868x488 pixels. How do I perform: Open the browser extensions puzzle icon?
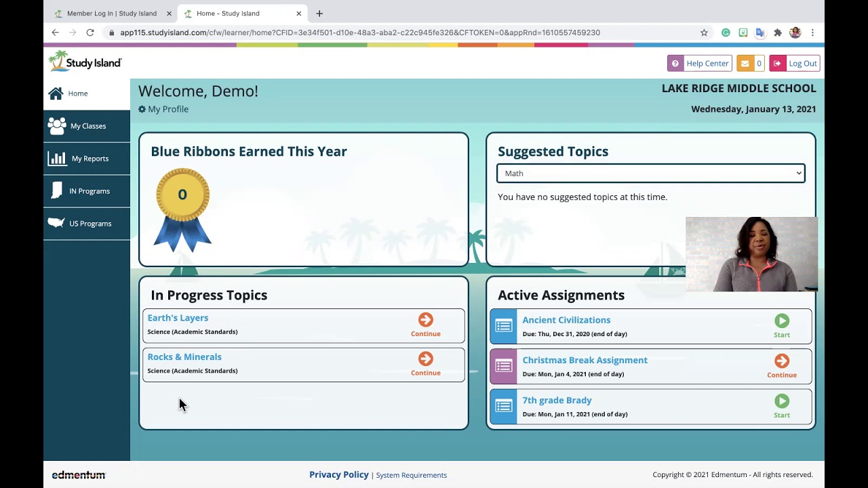[x=778, y=33]
